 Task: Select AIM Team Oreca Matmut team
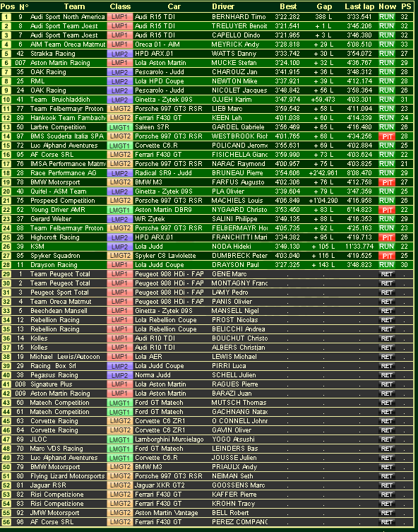(68, 44)
